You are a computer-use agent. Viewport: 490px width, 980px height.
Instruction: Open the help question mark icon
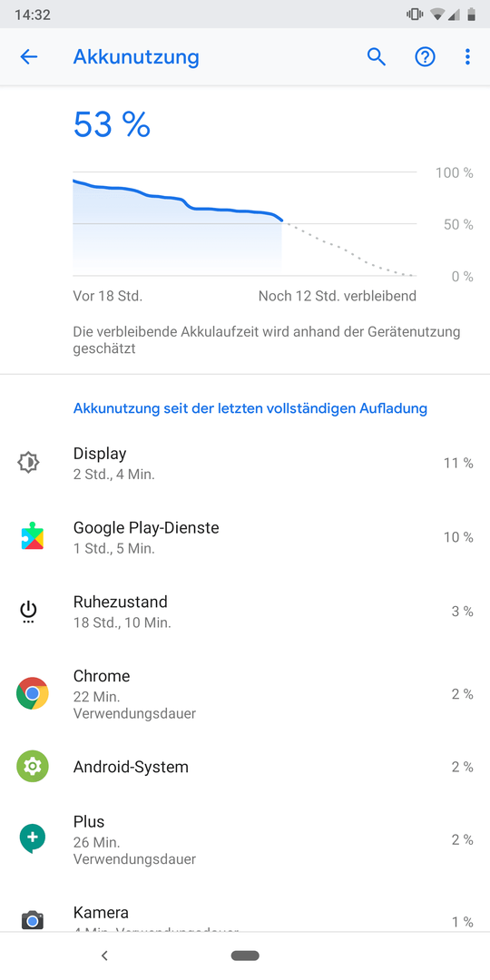pyautogui.click(x=425, y=57)
